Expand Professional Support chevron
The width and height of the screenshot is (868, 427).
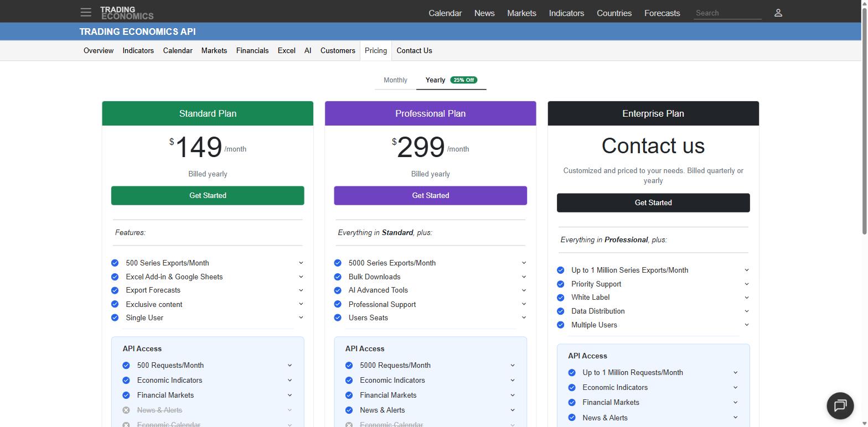coord(524,304)
